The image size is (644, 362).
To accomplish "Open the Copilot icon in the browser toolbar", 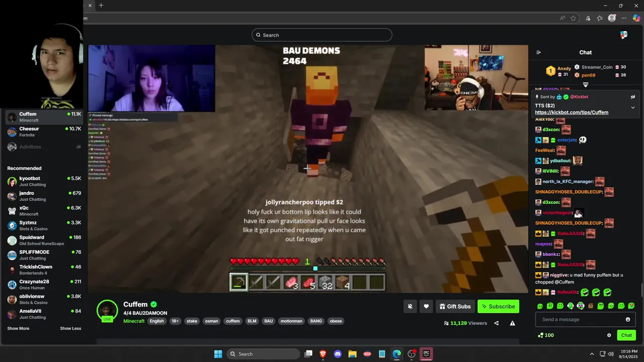I will pos(636,18).
